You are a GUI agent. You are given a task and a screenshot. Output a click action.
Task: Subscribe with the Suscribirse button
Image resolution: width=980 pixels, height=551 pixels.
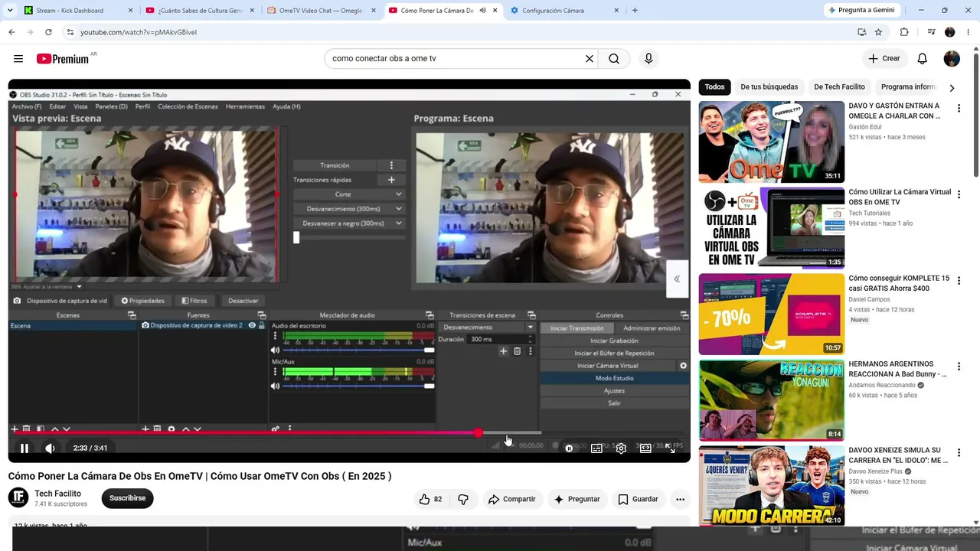coord(127,498)
